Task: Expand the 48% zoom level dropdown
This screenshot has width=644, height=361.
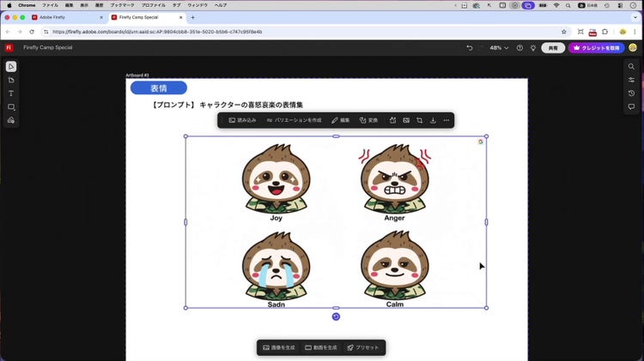Action: 498,48
